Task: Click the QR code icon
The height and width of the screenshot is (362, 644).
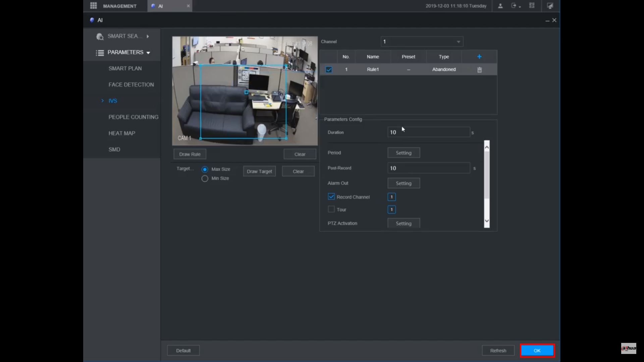Action: coord(532,6)
